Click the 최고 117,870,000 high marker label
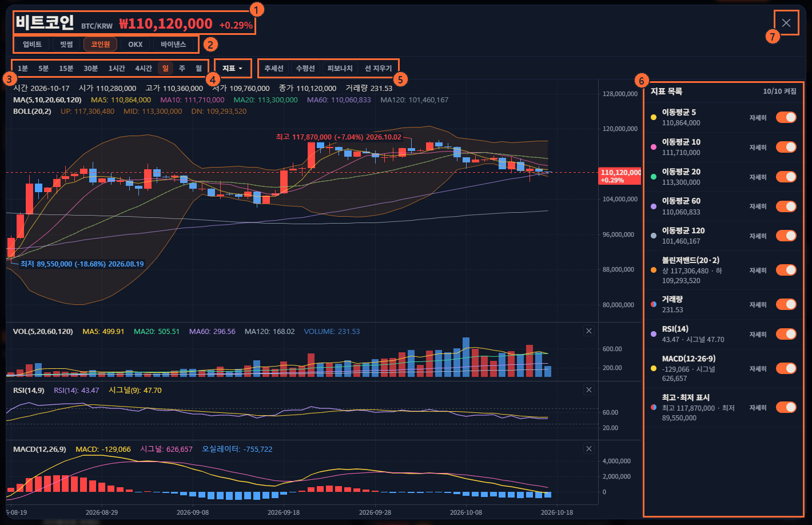The width and height of the screenshot is (812, 525). [x=339, y=137]
